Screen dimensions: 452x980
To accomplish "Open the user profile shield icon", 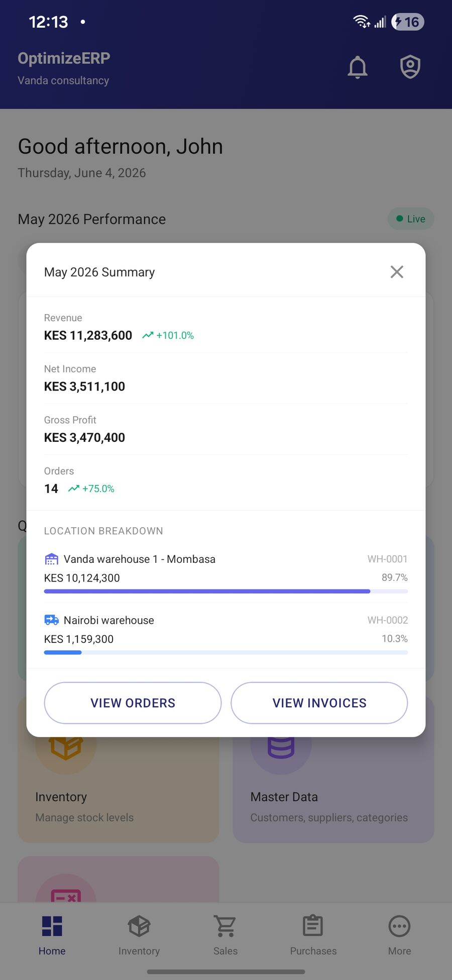I will click(410, 67).
